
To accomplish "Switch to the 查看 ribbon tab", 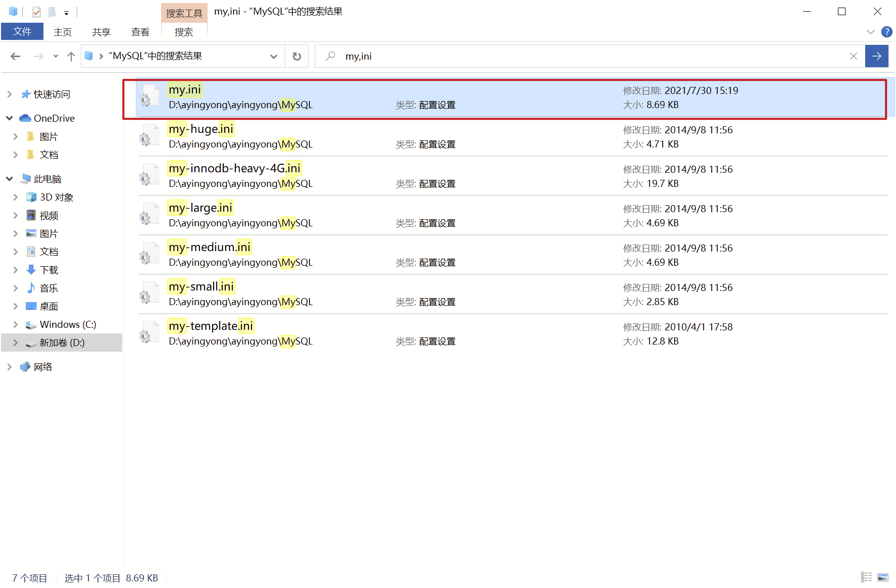I will (140, 32).
